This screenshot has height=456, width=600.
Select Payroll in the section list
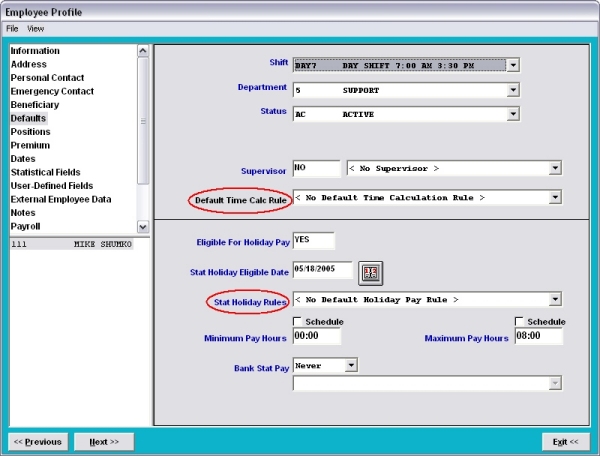click(x=25, y=226)
